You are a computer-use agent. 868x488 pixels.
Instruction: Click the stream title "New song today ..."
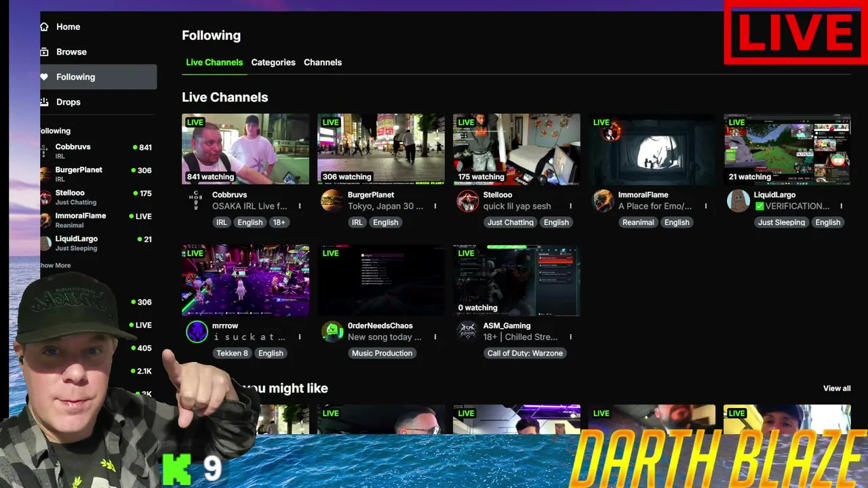[384, 337]
